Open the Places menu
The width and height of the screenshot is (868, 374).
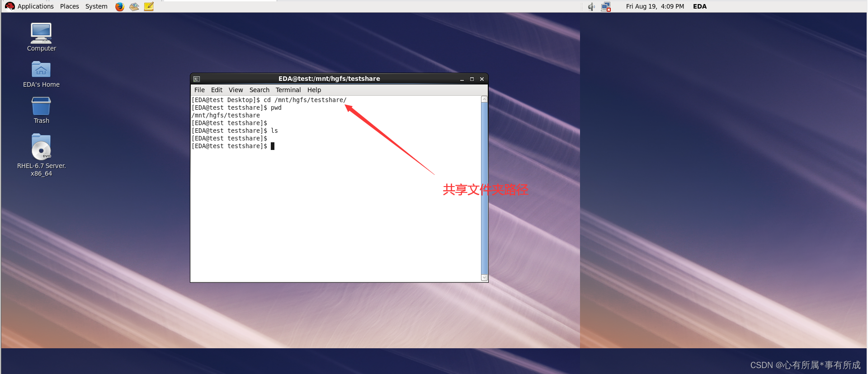point(69,6)
